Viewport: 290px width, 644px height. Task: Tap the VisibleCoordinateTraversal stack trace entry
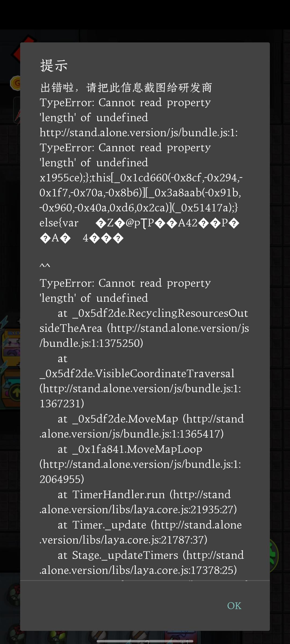[x=140, y=381]
